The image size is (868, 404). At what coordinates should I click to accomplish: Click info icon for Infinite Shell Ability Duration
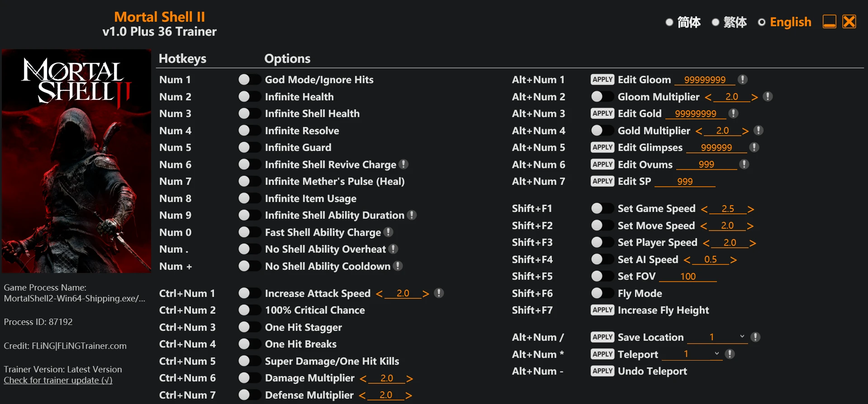412,215
